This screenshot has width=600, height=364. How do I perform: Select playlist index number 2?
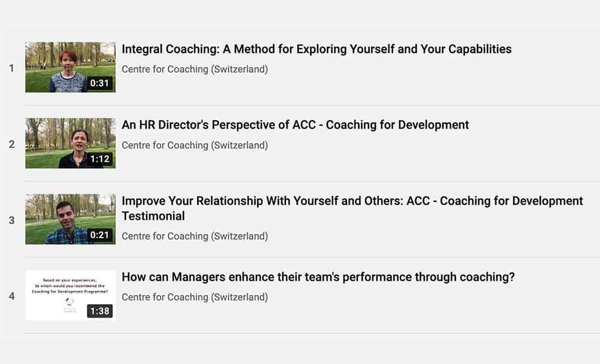[x=12, y=144]
